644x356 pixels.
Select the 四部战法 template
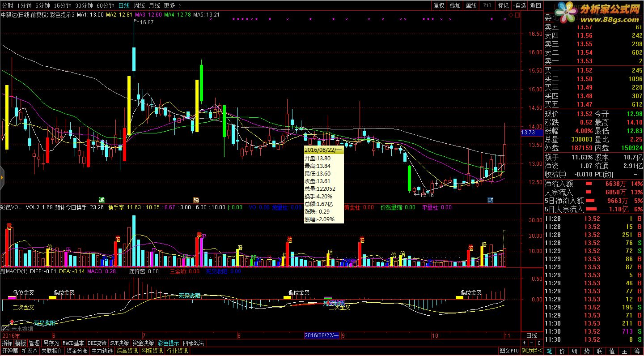194,343
